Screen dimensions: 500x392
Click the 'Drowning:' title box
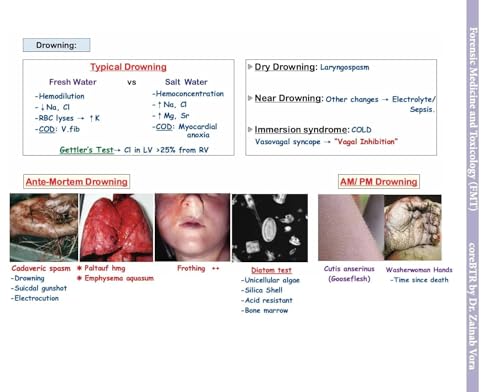[x=56, y=45]
